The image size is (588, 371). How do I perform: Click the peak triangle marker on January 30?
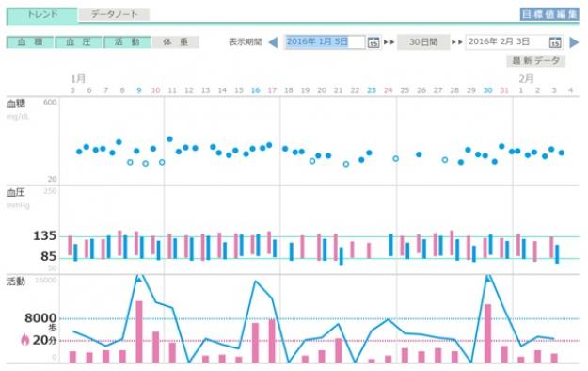(488, 279)
